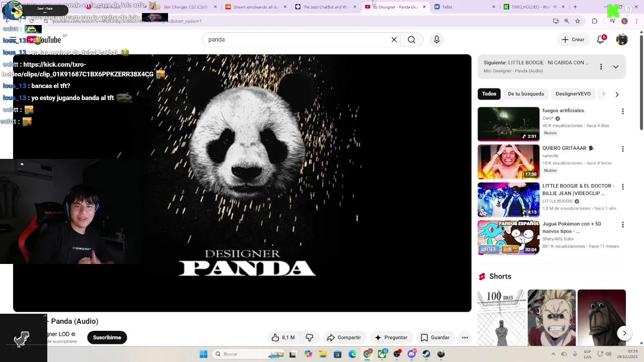Start voice search with the microphone

[x=437, y=40]
